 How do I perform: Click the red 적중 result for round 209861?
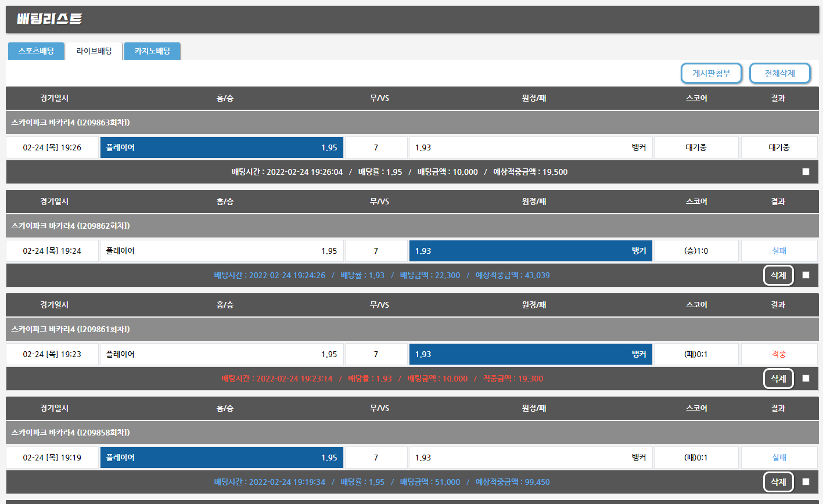(779, 354)
